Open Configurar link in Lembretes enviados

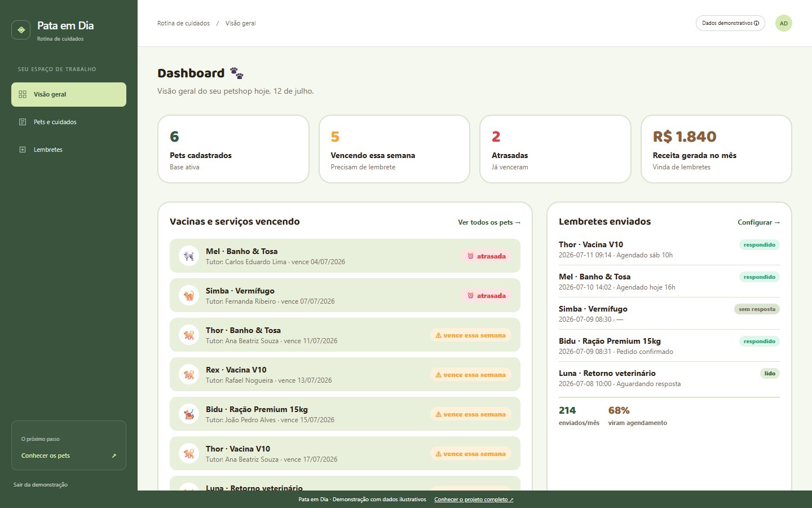tap(758, 222)
